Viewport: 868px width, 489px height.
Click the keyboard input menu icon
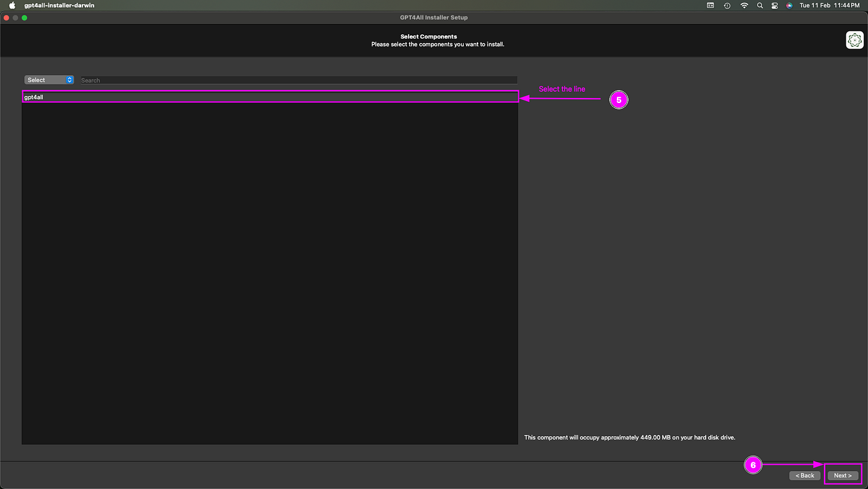tap(711, 5)
